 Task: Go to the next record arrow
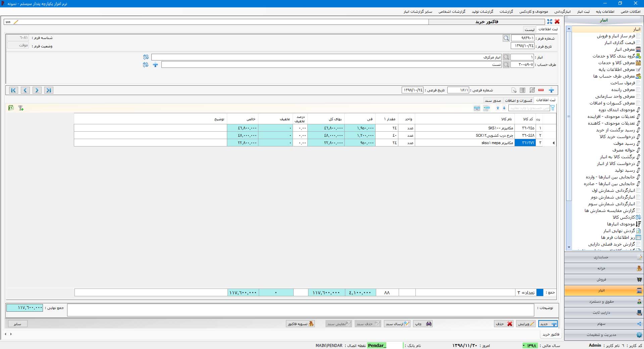(37, 90)
